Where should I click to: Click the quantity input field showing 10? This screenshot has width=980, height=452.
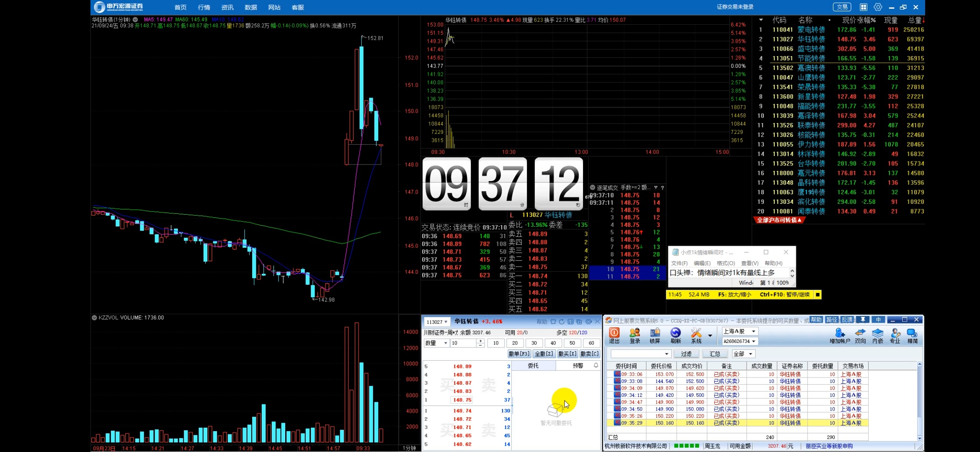(464, 343)
